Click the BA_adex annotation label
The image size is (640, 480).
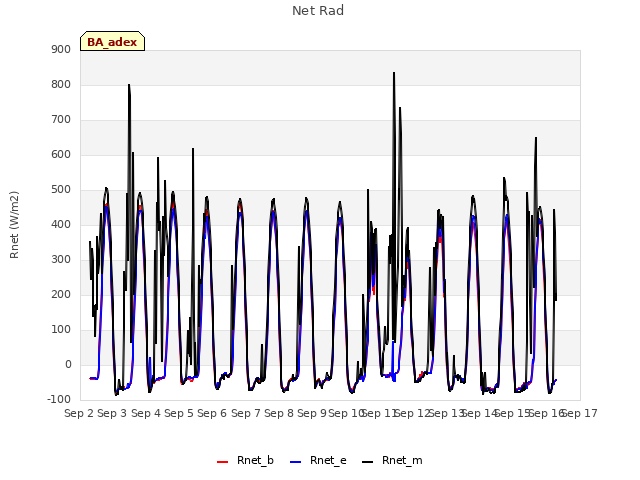[112, 42]
